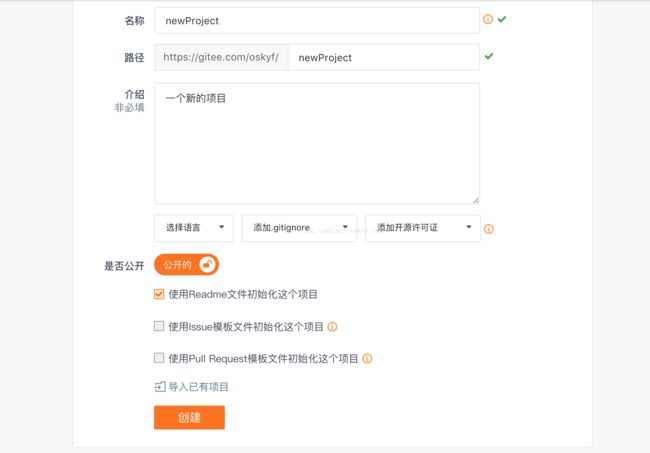The image size is (650, 453).
Task: Open the 导入已有项目 link
Action: coord(198,387)
